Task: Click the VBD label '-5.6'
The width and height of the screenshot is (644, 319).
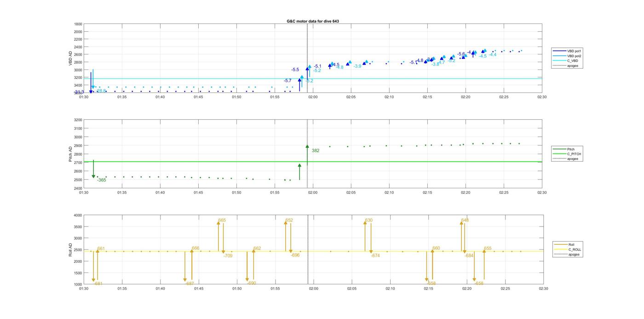Action: point(461,54)
